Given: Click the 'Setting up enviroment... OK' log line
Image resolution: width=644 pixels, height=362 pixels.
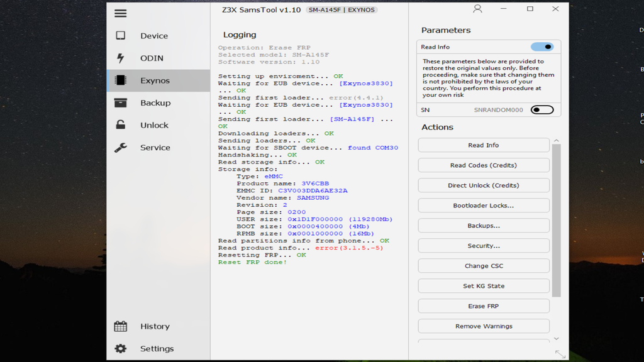Looking at the screenshot, I should point(280,76).
